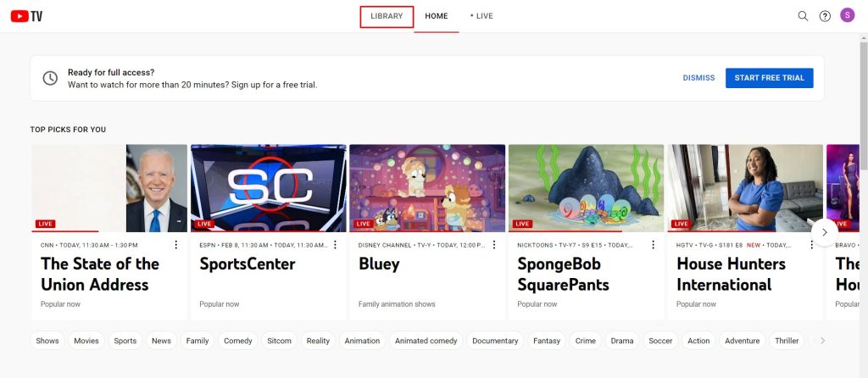Filter by News chip
This screenshot has height=378, width=868.
161,341
